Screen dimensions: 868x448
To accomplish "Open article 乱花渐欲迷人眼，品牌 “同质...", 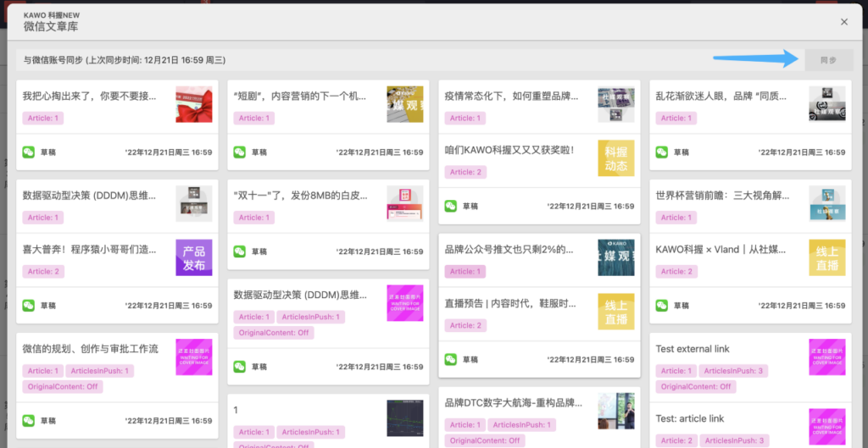I will pyautogui.click(x=721, y=97).
